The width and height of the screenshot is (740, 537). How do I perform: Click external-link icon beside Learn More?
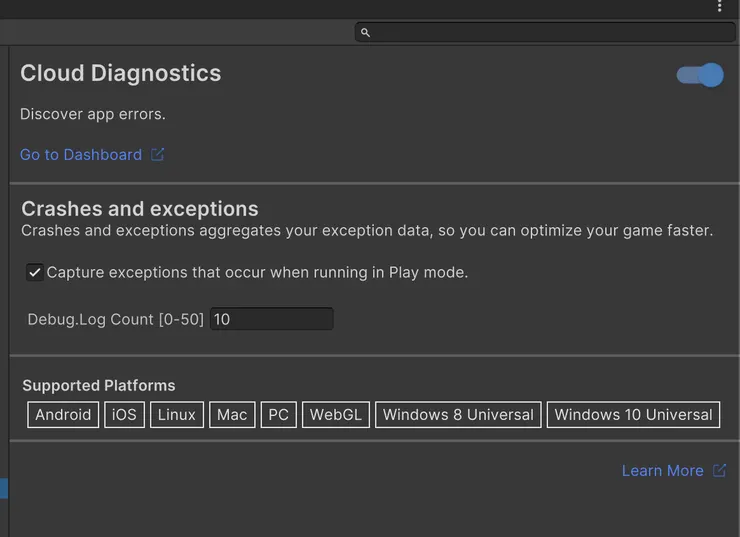click(719, 471)
